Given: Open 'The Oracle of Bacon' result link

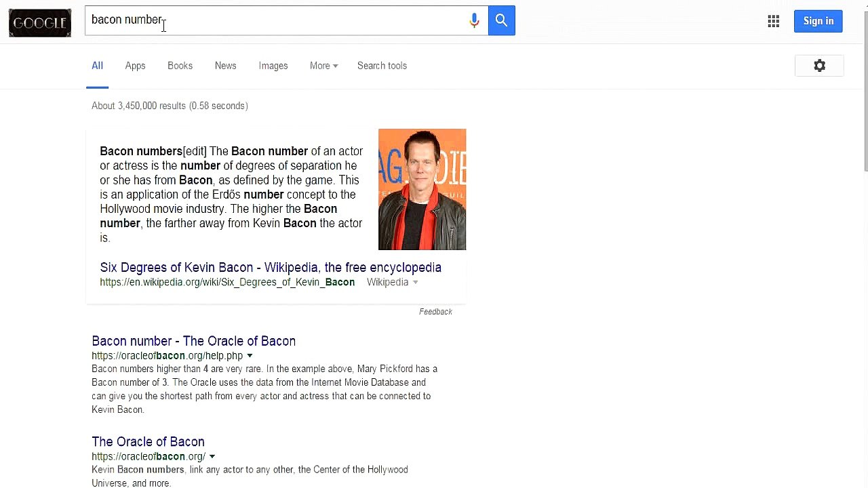Looking at the screenshot, I should tap(148, 442).
